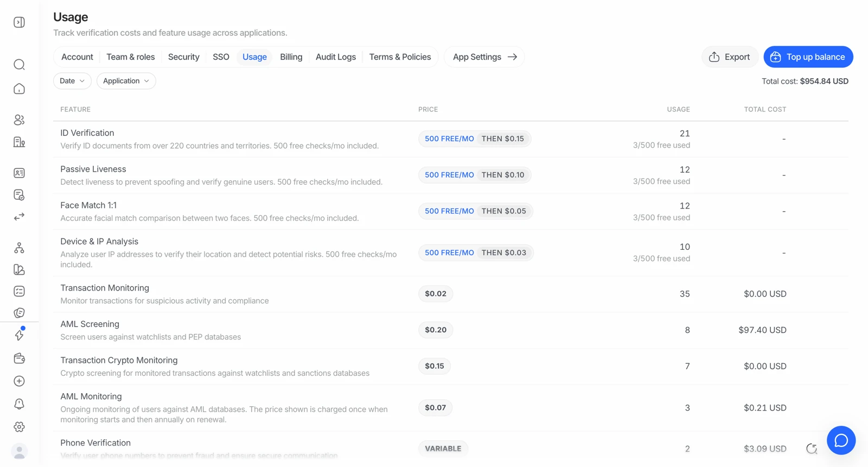Screen dimensions: 868x467
Task: Switch to the Team & roles tab
Action: click(x=131, y=57)
